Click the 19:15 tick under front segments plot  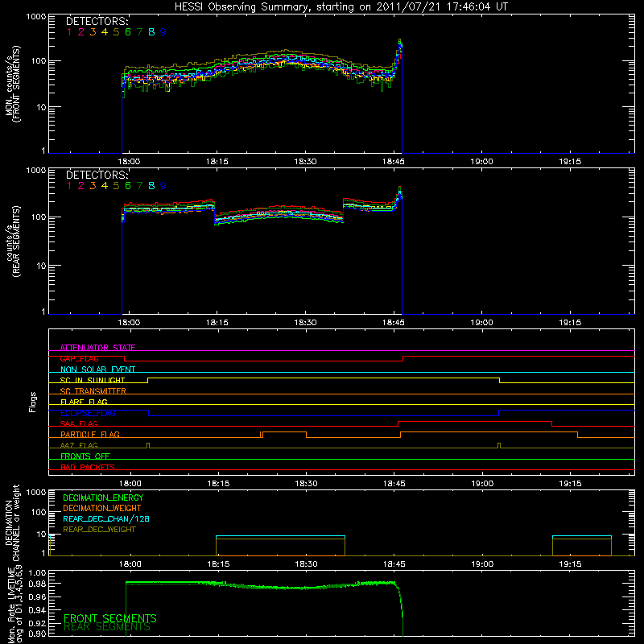[x=570, y=162]
